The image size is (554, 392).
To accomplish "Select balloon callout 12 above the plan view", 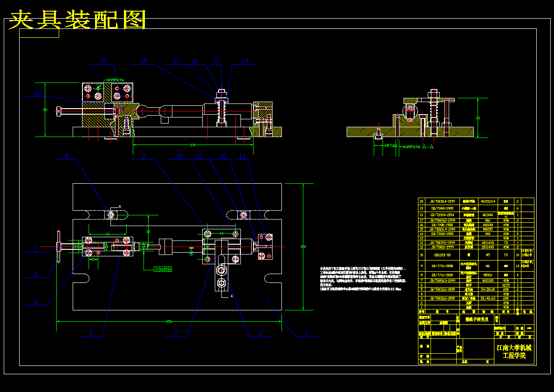I will (x=223, y=156).
